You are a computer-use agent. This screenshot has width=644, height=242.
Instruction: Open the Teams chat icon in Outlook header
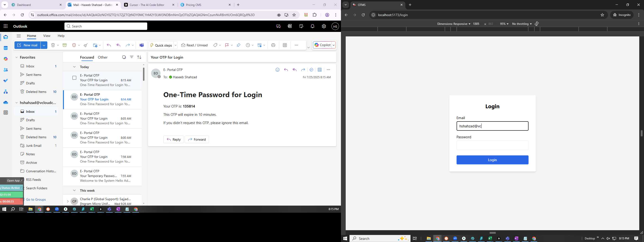(x=278, y=26)
